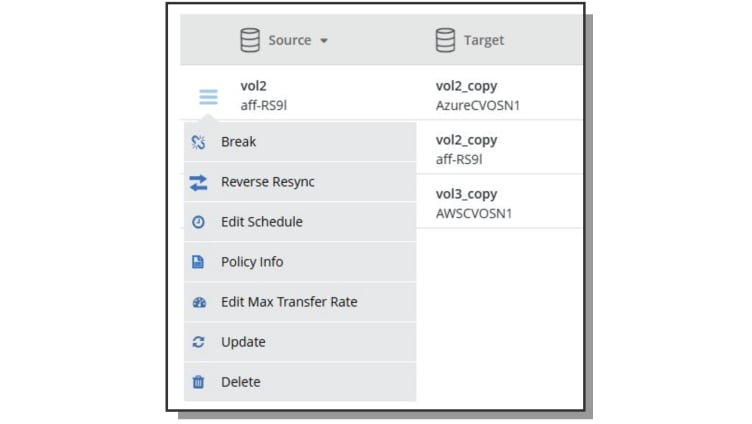Click the database icon in Source header
The image size is (752, 424).
tap(250, 40)
